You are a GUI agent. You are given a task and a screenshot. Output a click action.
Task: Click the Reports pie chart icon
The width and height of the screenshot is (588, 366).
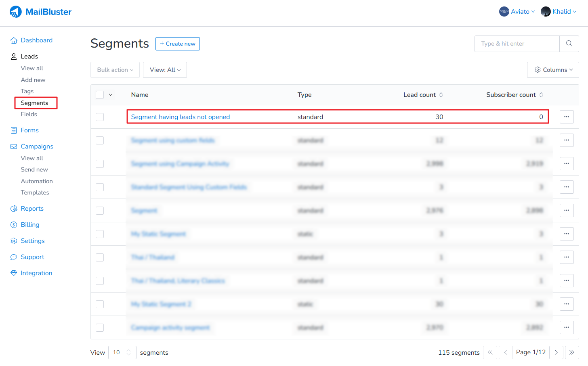coord(13,208)
